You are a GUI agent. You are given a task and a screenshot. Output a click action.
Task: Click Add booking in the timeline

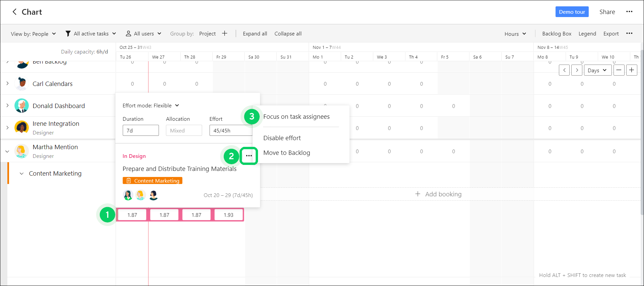[x=443, y=194]
